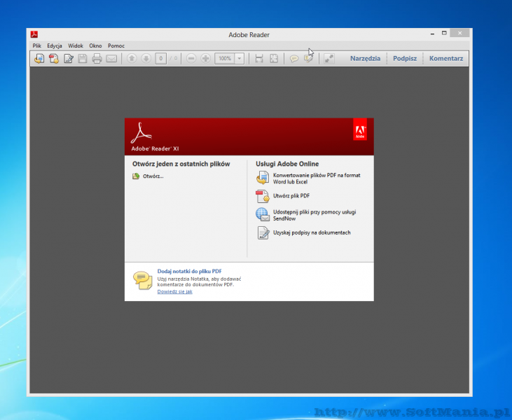
Task: Click the sticky note comment icon
Action: tap(294, 59)
